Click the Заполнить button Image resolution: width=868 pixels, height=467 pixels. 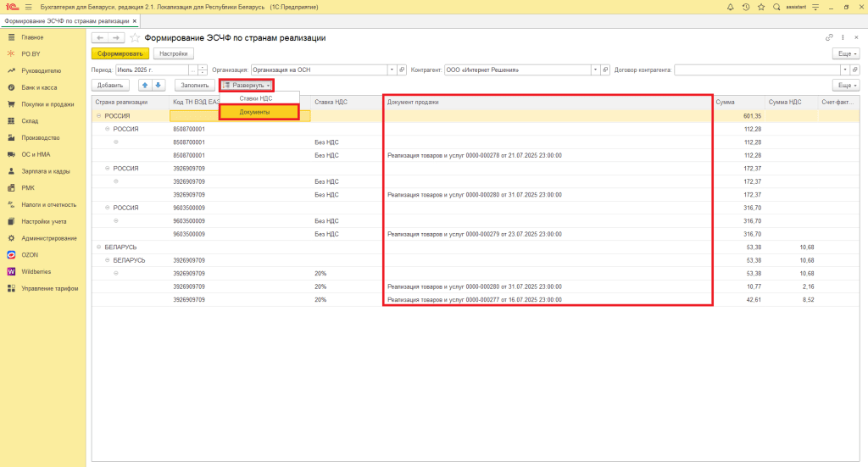click(194, 85)
